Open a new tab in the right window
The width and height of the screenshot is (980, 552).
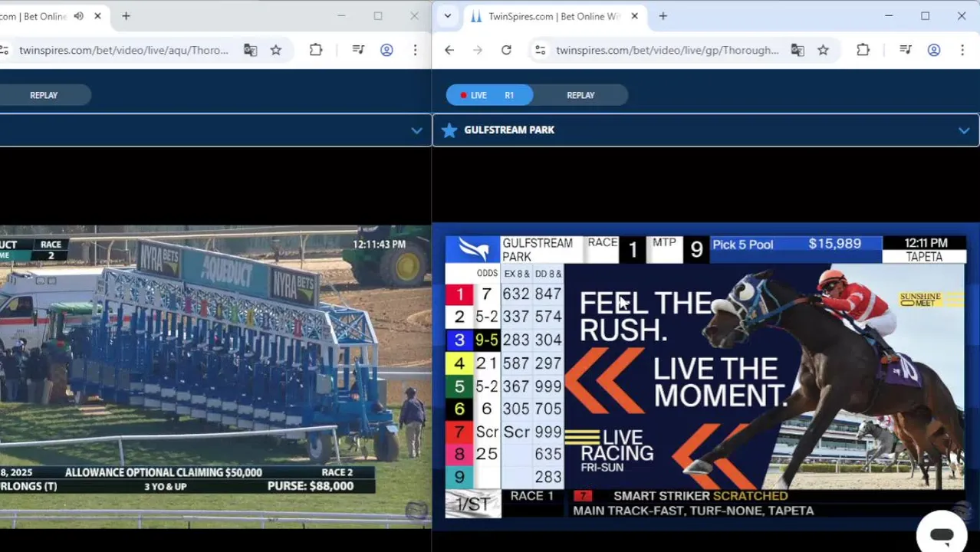[663, 16]
